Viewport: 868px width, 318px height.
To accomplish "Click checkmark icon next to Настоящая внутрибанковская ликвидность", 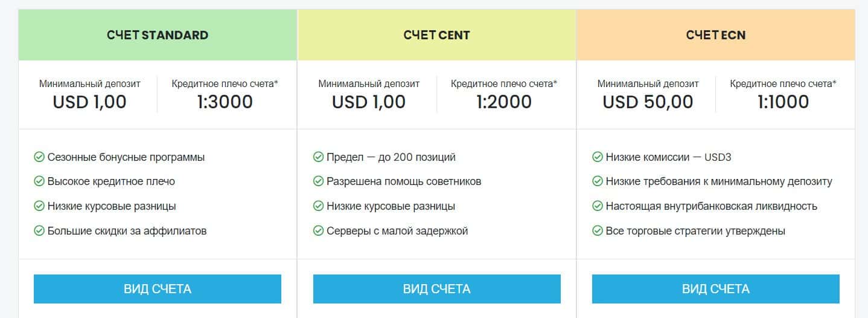I will [598, 206].
